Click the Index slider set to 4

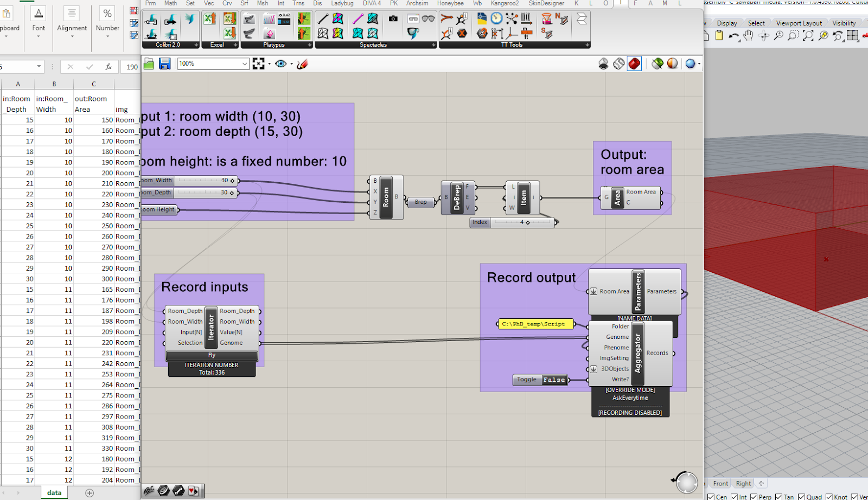pos(513,222)
